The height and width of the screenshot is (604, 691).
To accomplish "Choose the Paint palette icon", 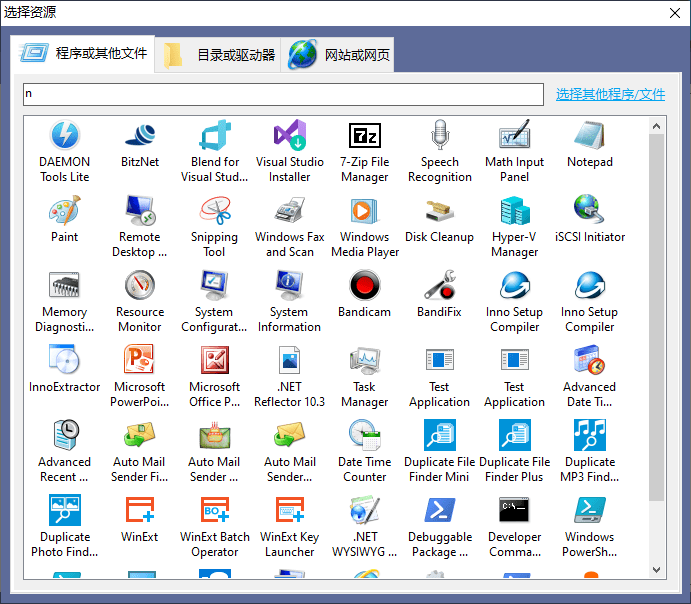I will click(65, 210).
